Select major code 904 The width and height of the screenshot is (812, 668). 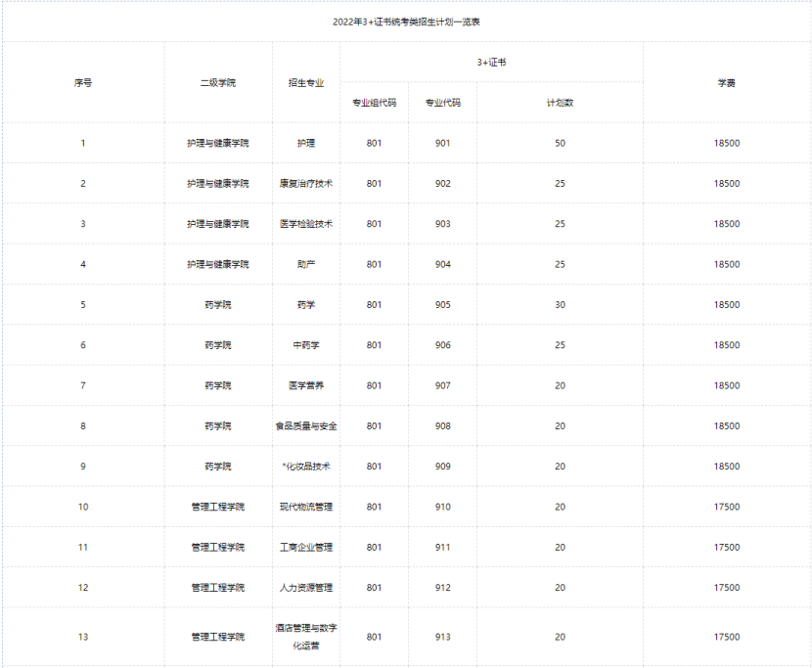coord(443,264)
